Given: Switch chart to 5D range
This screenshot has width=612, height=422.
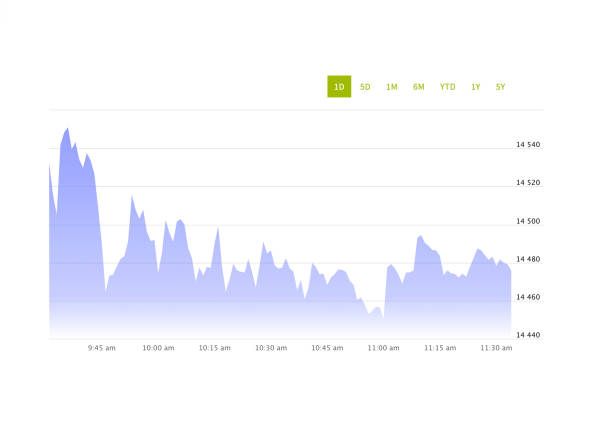Looking at the screenshot, I should coord(365,87).
